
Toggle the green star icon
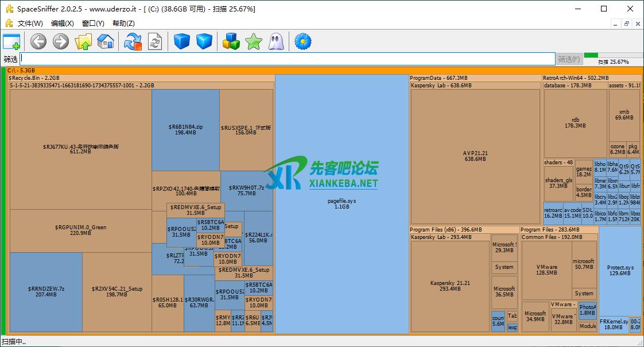(253, 41)
